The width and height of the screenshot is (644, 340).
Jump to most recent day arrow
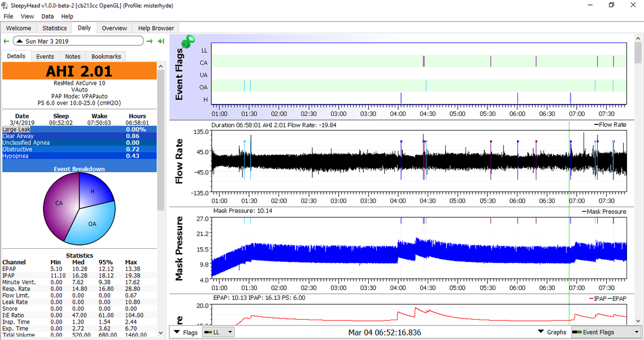pos(161,41)
